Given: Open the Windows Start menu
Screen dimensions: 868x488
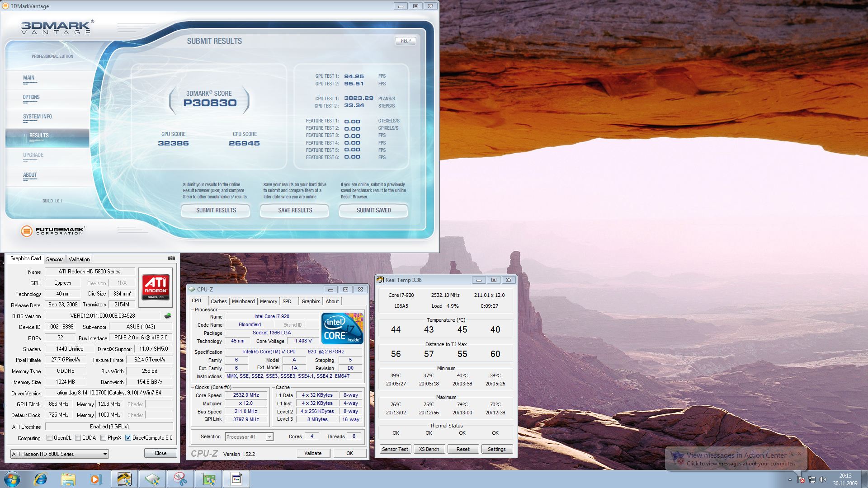Looking at the screenshot, I should pos(12,479).
